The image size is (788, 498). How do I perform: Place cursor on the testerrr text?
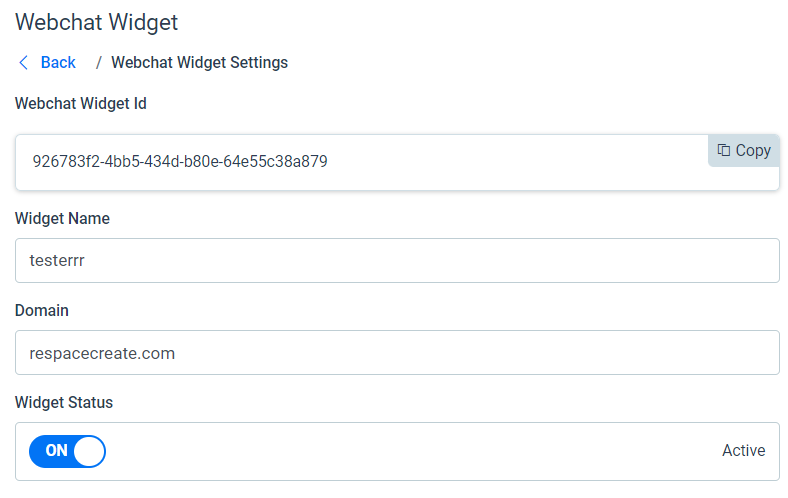(57, 260)
